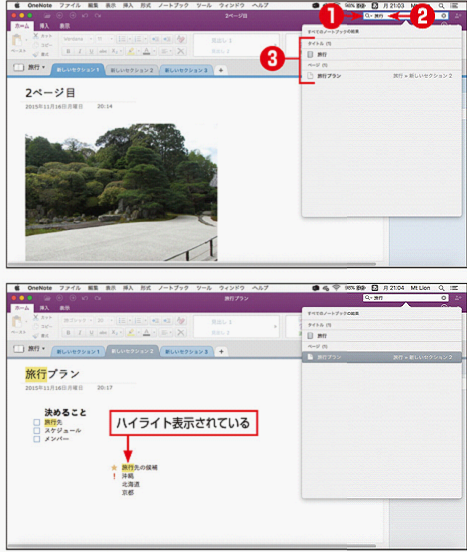
Task: Click undo arrow in 旅行プラン title bar
Action: coord(84,298)
